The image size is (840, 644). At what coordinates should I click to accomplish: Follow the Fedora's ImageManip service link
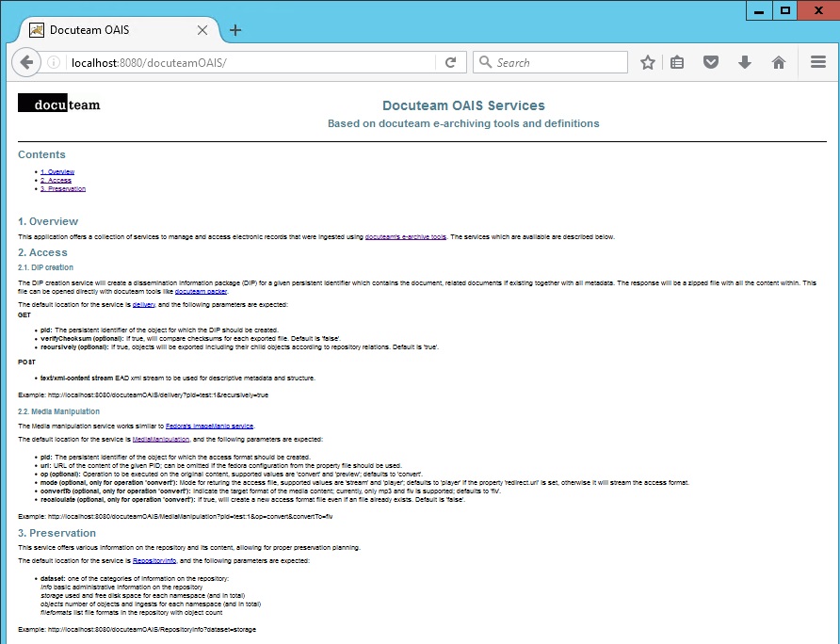click(209, 427)
